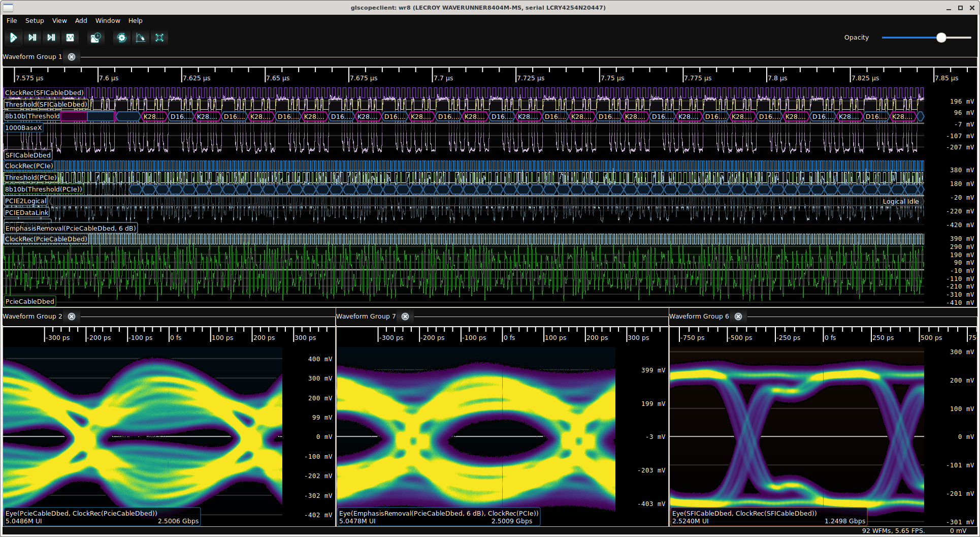The width and height of the screenshot is (980, 537).
Task: Open the Help menu
Action: [x=136, y=21]
